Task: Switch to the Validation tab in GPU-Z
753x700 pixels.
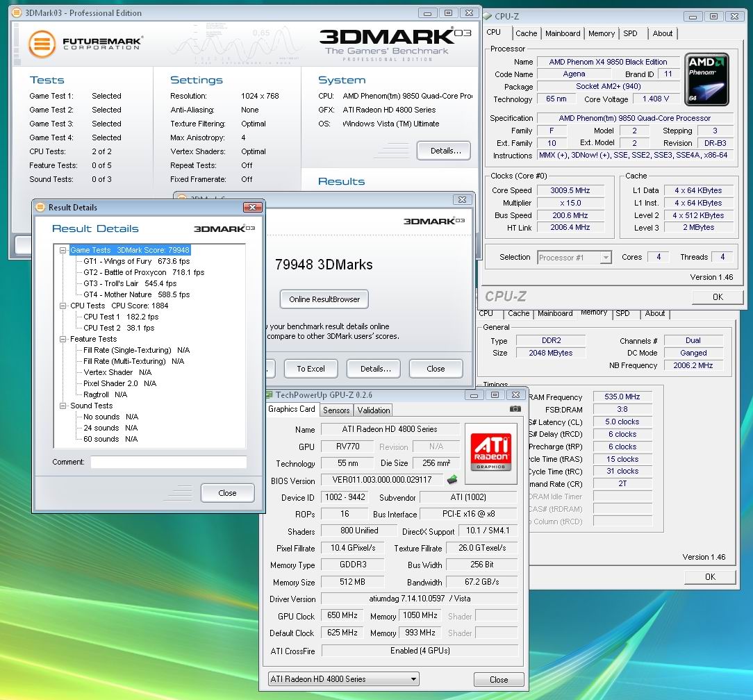Action: tap(373, 410)
